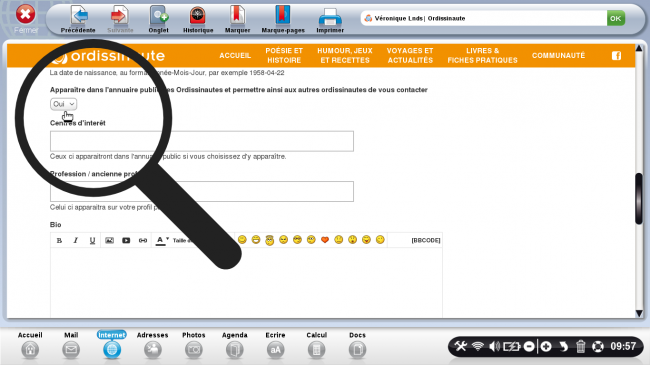650x365 pixels.
Task: Click the Profession text field
Action: [x=202, y=192]
